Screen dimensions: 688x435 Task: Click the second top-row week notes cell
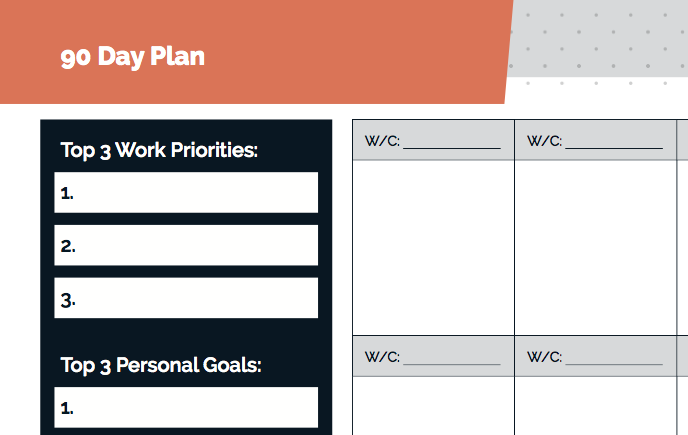(595, 248)
